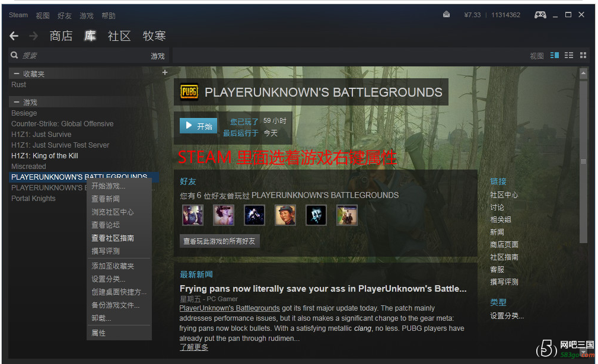The image size is (598, 364).
Task: Go forward with the right arrow button
Action: click(x=34, y=36)
